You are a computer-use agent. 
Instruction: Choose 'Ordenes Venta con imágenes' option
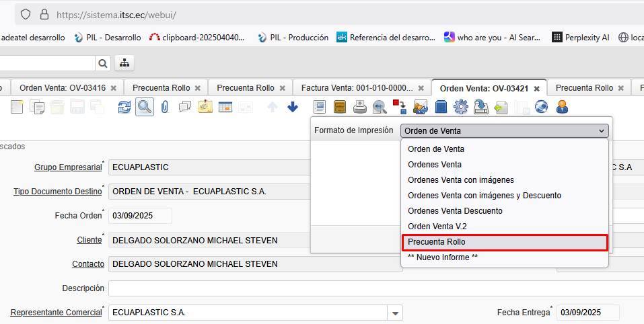pos(461,179)
